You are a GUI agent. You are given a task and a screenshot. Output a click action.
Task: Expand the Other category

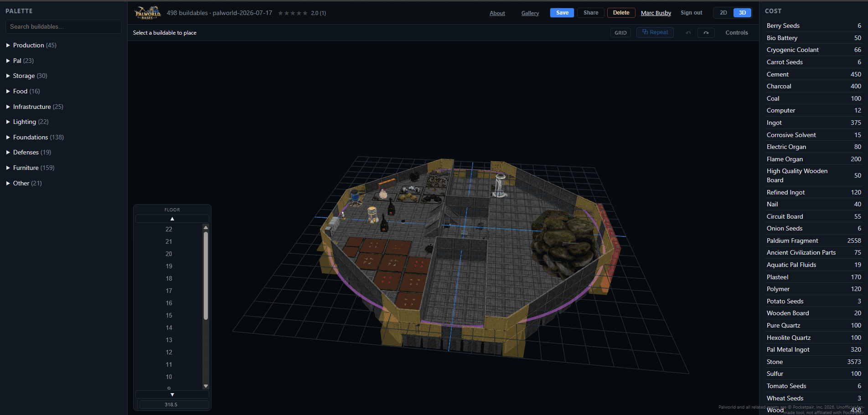coord(24,183)
